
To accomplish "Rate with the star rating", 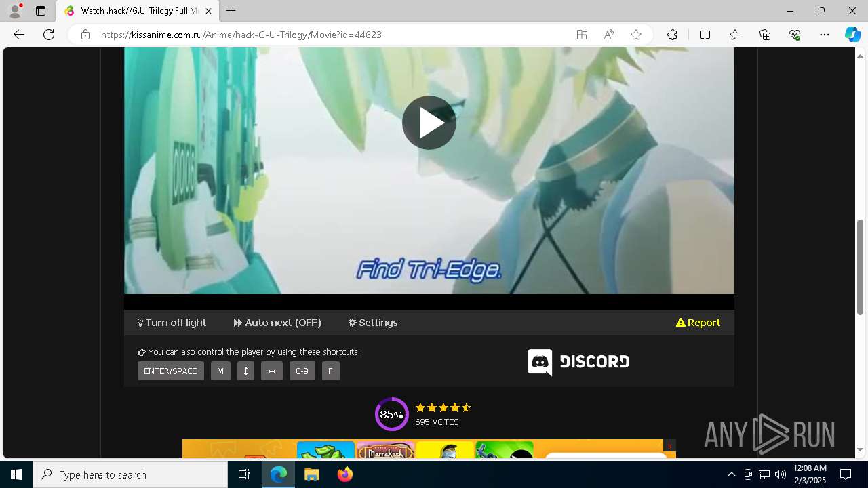I will (x=443, y=407).
